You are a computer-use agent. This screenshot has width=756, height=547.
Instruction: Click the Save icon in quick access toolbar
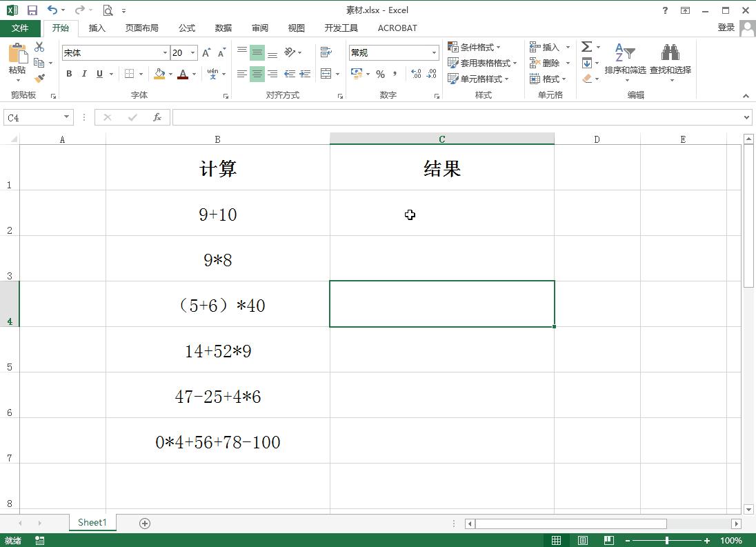(x=32, y=10)
